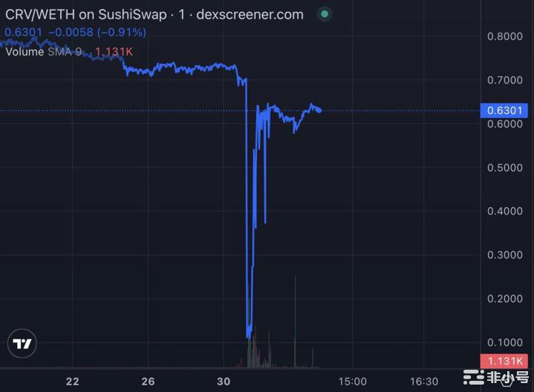Click the price change -0.0058 (-0.91%) text

point(97,33)
